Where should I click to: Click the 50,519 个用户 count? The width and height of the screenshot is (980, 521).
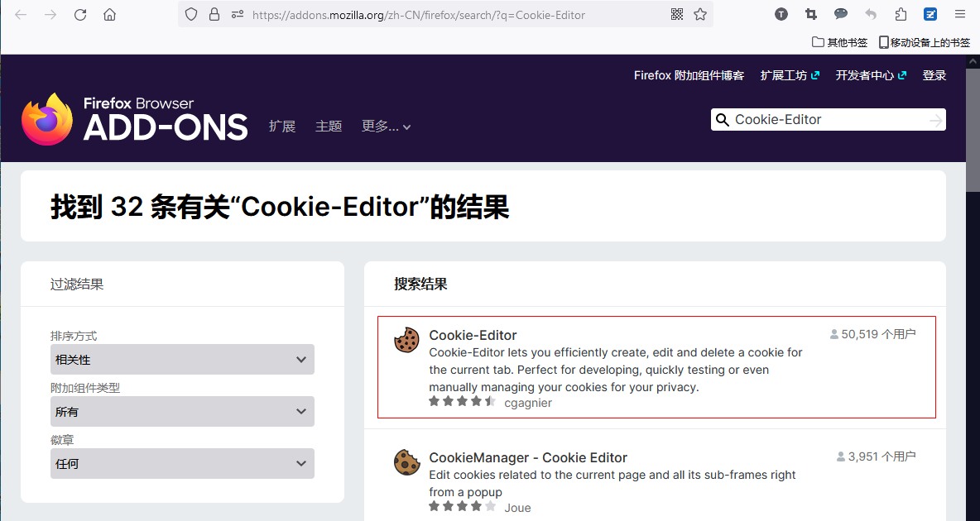pos(872,334)
